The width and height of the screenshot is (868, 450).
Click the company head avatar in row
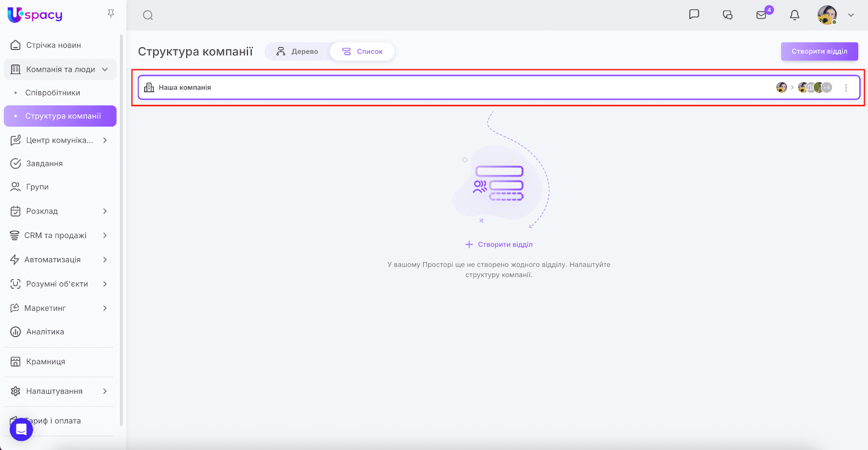(781, 87)
